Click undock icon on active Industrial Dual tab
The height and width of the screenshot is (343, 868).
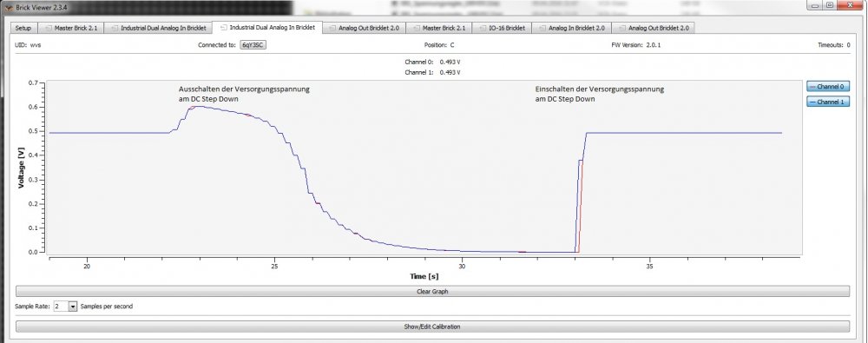pos(223,27)
